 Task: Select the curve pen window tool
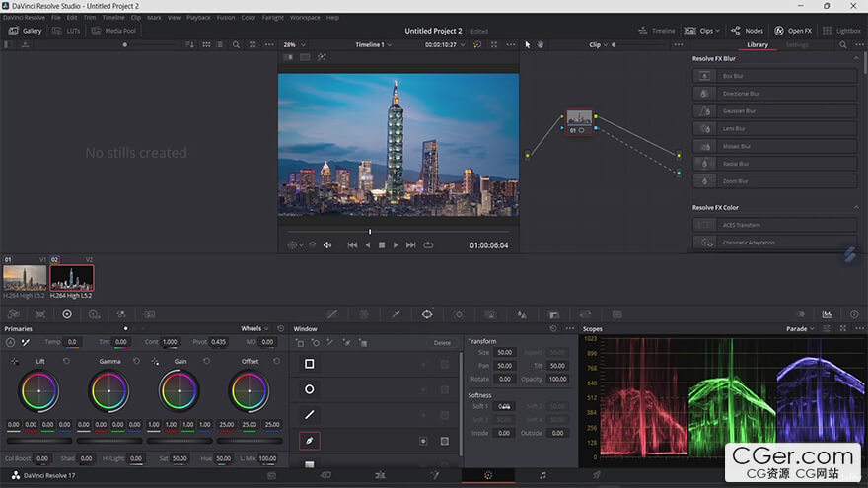tap(310, 441)
